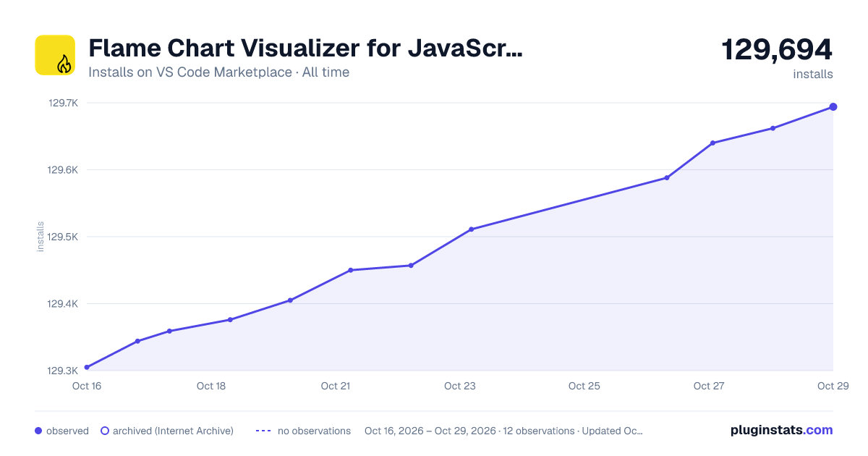Click the 129.6K y-axis label
The height and width of the screenshot is (456, 868).
63,170
